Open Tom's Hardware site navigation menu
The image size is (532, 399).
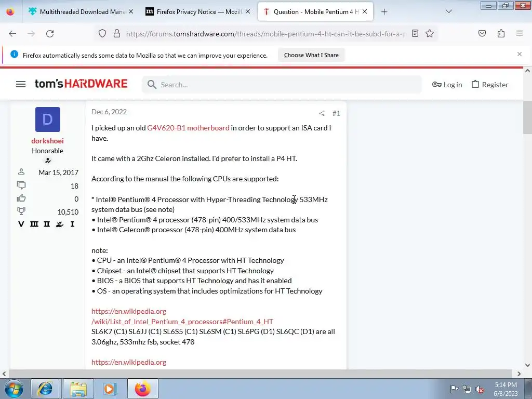point(21,84)
